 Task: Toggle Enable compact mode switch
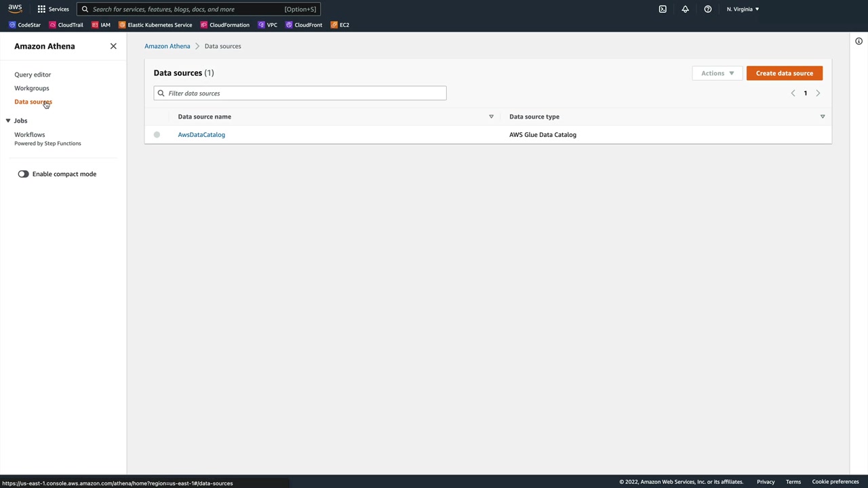click(x=24, y=174)
